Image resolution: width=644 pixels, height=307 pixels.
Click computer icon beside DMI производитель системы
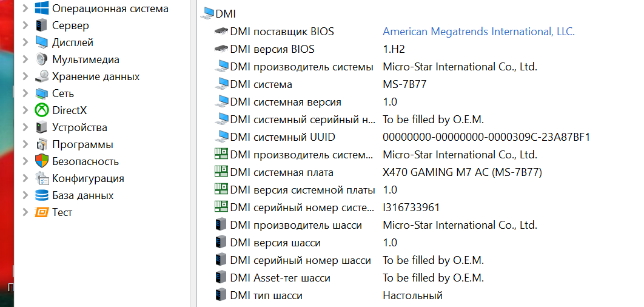(x=221, y=67)
